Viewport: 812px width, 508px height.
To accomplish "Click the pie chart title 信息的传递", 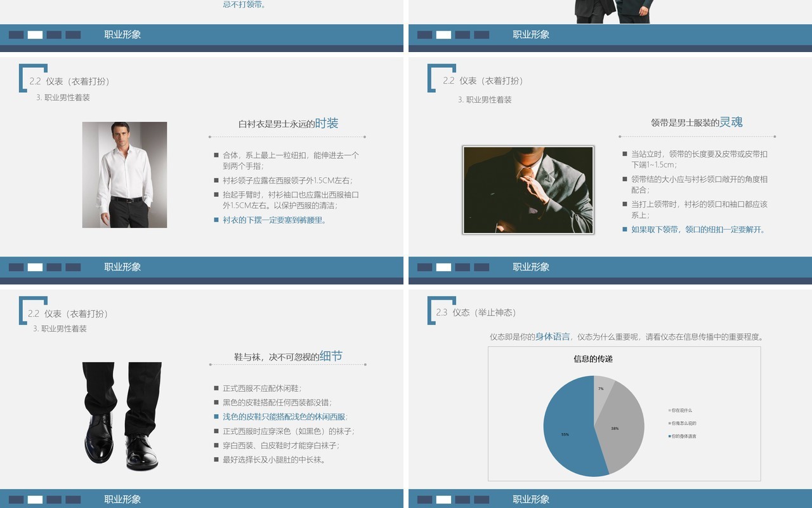I will click(x=593, y=359).
